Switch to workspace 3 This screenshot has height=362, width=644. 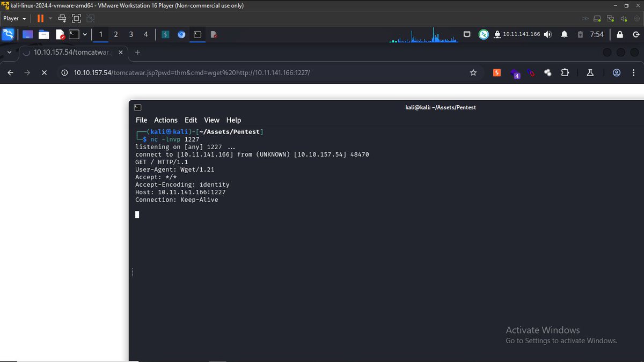pyautogui.click(x=131, y=34)
